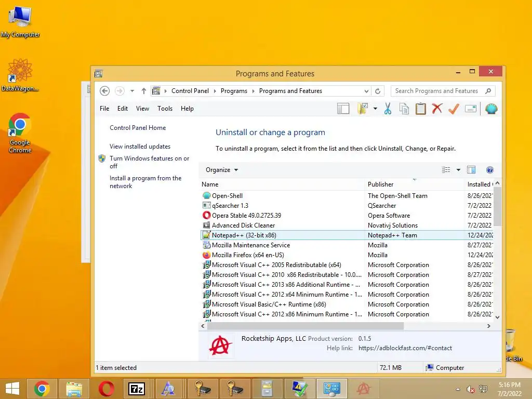Open the My Computer desktop icon
The width and height of the screenshot is (532, 399).
click(x=20, y=21)
